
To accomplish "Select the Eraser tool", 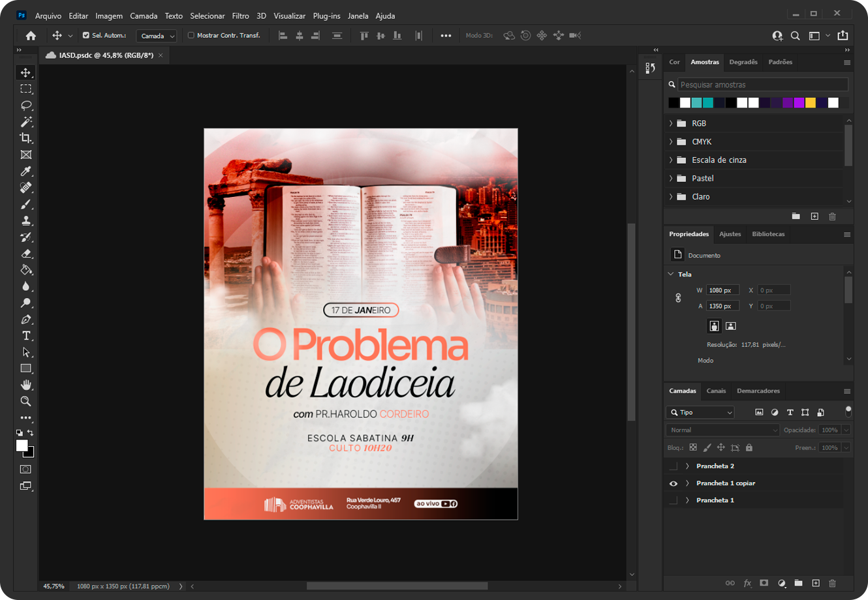I will (25, 254).
